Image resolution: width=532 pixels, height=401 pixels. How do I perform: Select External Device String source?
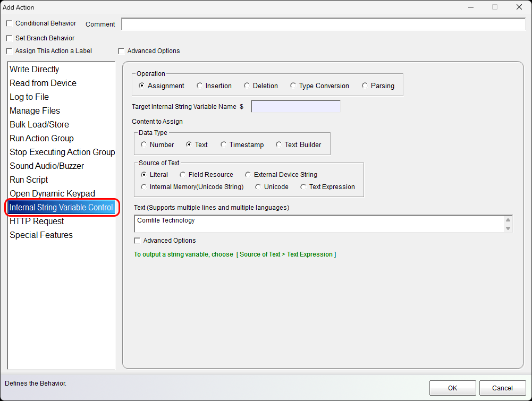click(248, 175)
